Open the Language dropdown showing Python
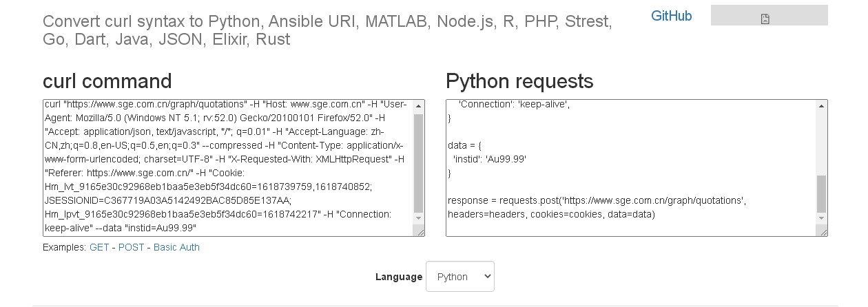Viewport: 868px width, 307px height. pos(459,277)
